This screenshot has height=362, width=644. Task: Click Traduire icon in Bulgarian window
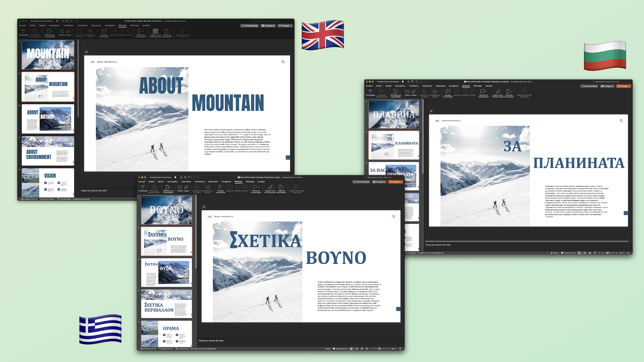pyautogui.click(x=407, y=91)
